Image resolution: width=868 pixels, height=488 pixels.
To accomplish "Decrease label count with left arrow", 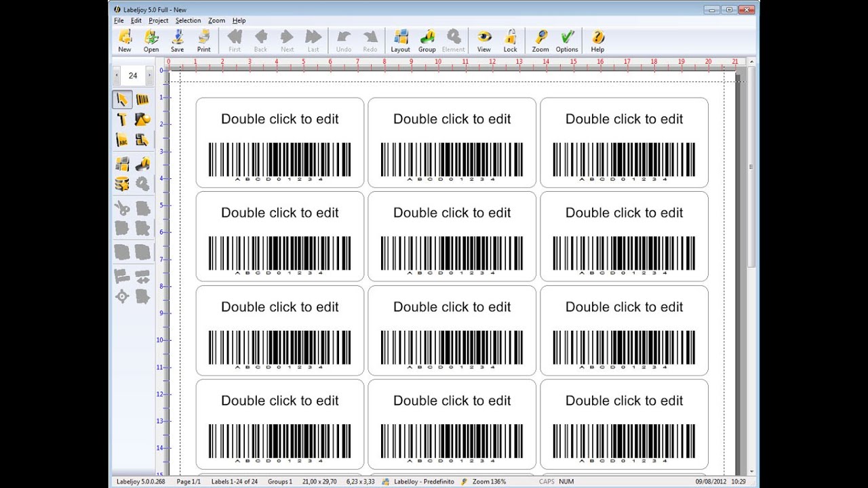I will click(x=117, y=76).
